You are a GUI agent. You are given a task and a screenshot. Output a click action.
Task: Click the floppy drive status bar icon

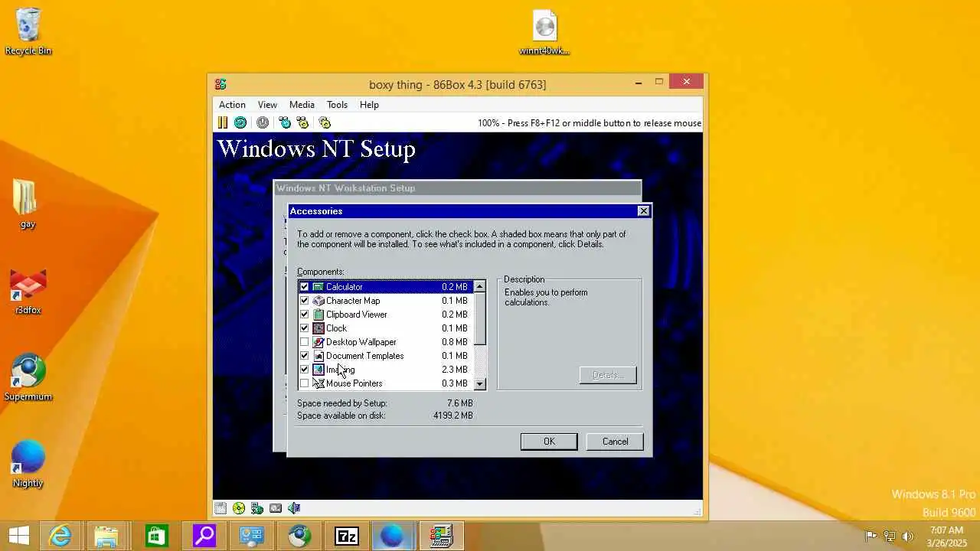tap(220, 508)
